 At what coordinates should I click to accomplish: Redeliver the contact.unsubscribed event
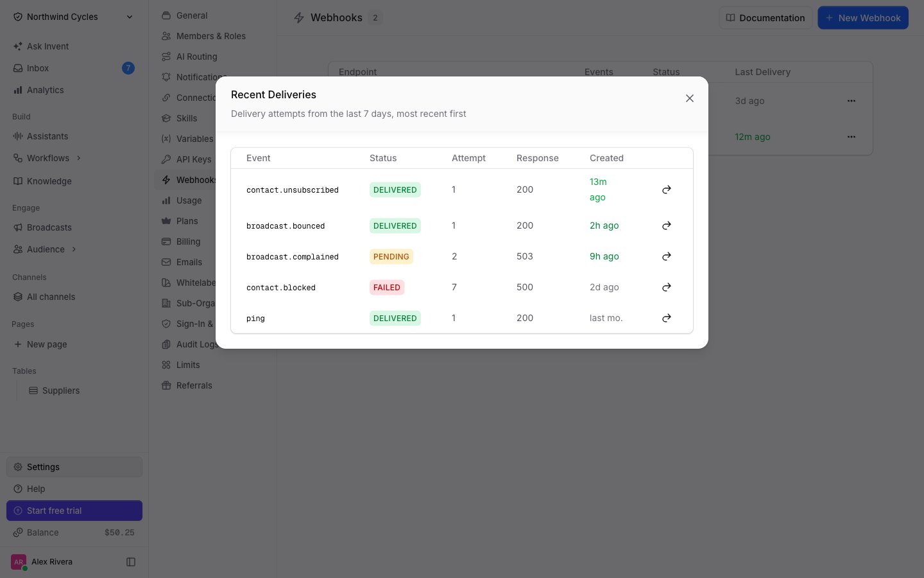pyautogui.click(x=667, y=189)
